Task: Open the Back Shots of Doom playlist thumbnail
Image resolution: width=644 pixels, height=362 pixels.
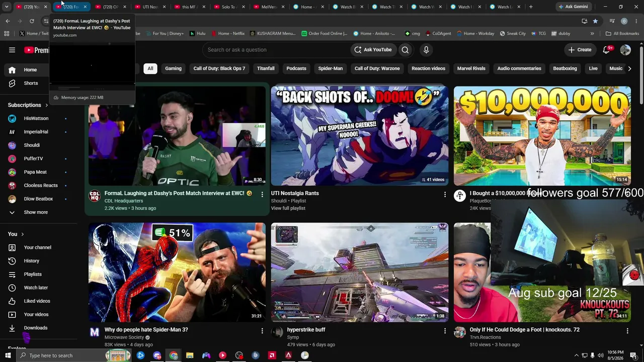Action: click(360, 136)
